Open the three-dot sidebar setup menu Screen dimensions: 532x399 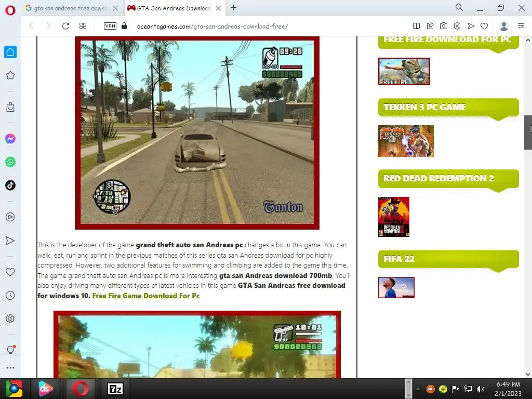click(x=10, y=368)
